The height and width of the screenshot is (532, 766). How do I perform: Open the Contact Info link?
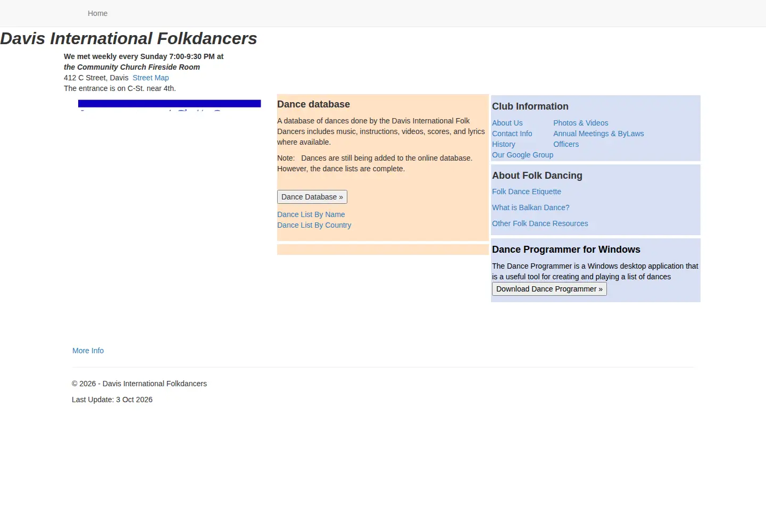coord(512,134)
